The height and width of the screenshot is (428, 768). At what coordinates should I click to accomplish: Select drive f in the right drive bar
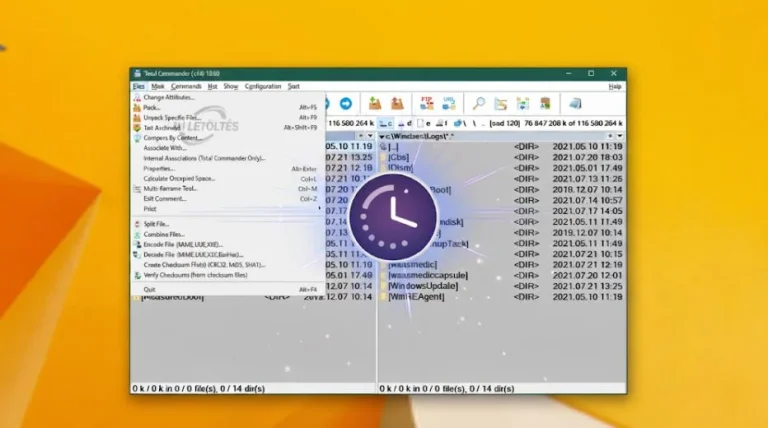tap(442, 123)
